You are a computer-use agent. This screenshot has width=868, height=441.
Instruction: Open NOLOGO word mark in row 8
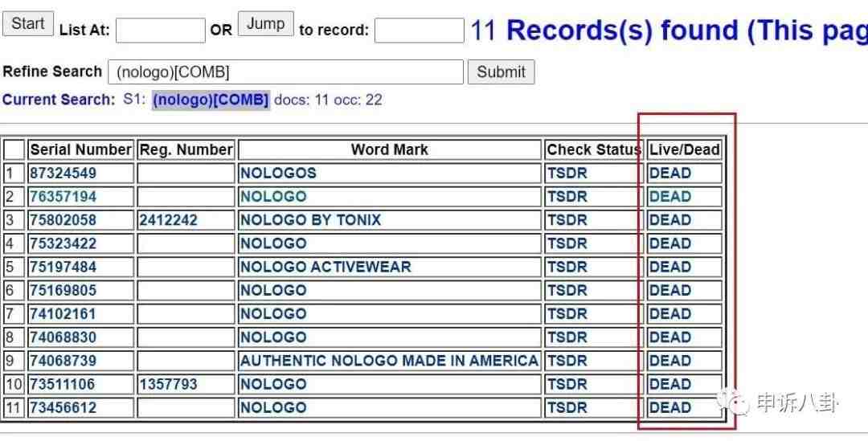[273, 337]
